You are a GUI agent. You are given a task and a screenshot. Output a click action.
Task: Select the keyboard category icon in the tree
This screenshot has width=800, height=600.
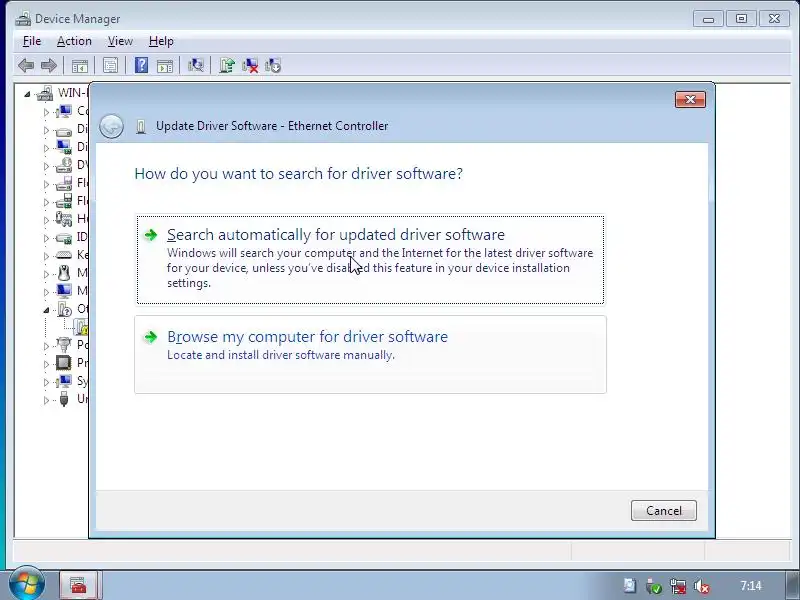point(64,255)
